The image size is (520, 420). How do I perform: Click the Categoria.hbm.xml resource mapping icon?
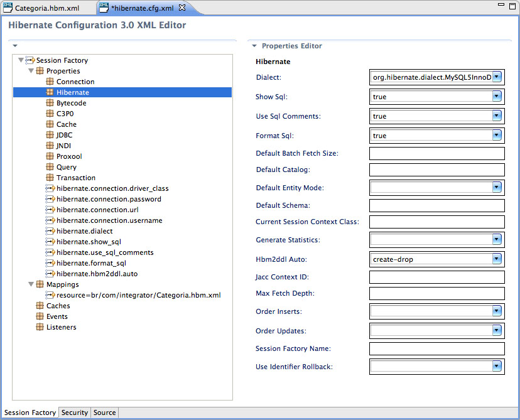(x=50, y=295)
